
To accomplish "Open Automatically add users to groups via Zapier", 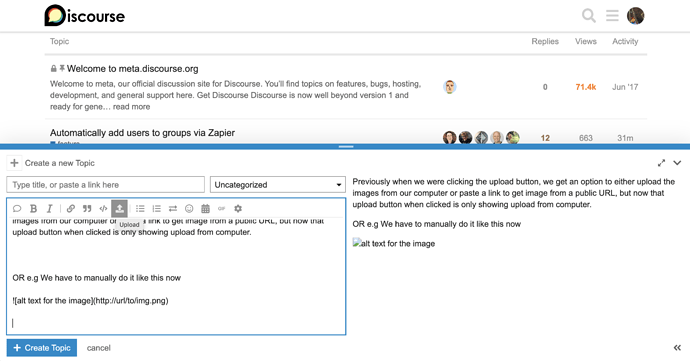I will click(142, 133).
